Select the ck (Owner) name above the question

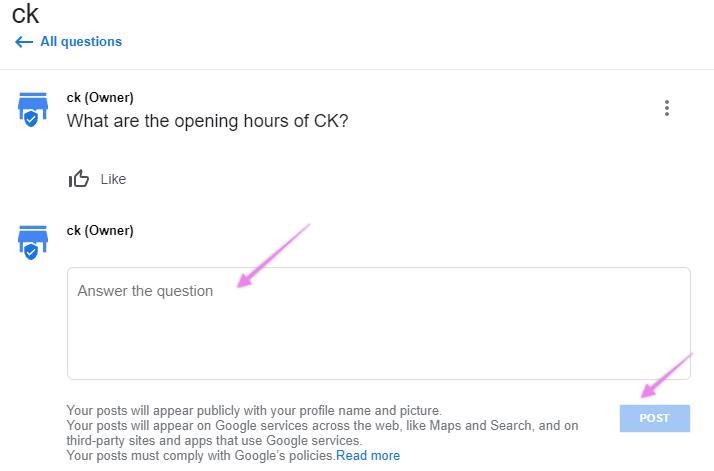100,97
